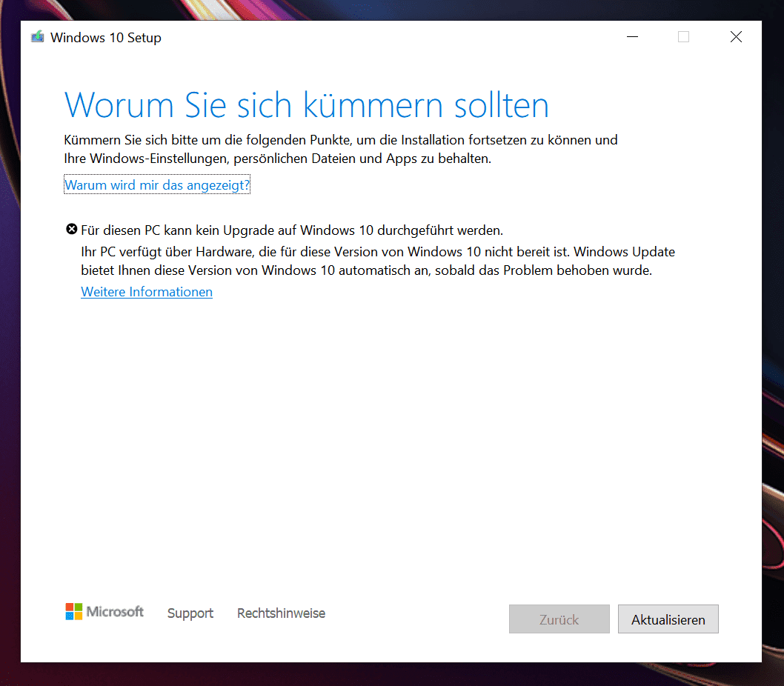Click the 'Für diesen PC kann kein Upgrade' message
This screenshot has height=686, width=784.
pyautogui.click(x=292, y=230)
